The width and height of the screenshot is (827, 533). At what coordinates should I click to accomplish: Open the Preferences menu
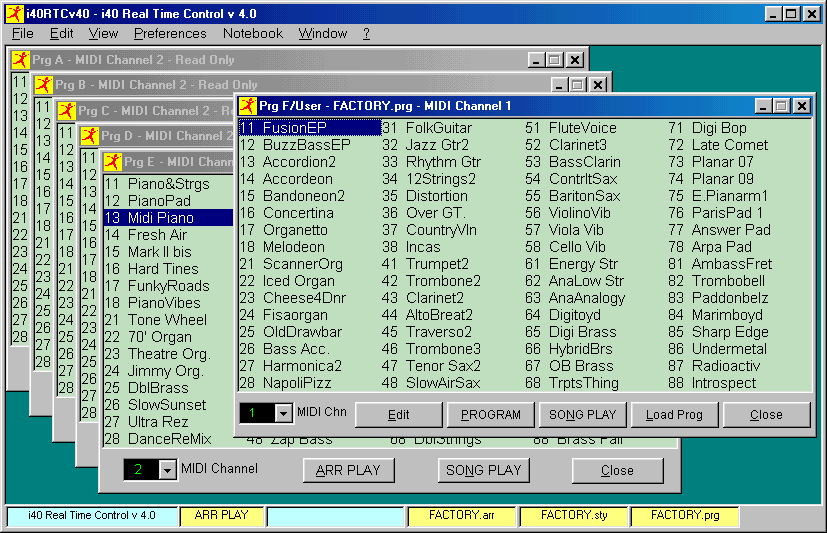click(170, 33)
